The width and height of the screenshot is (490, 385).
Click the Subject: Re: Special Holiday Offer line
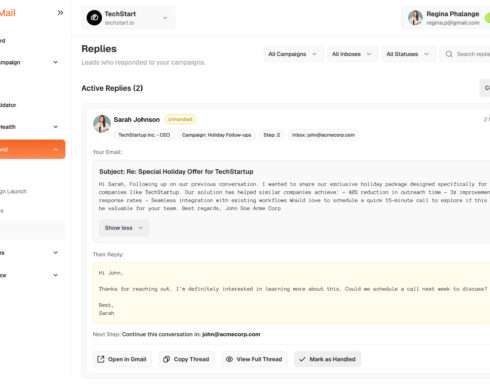point(176,171)
